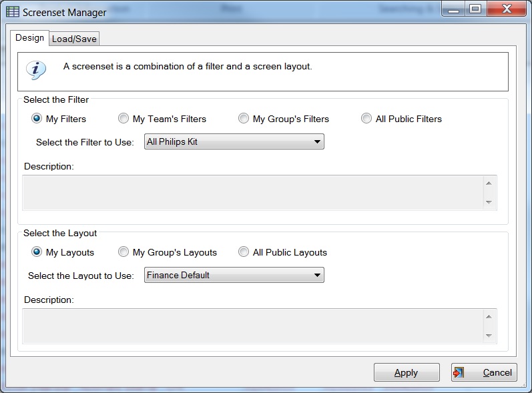Maximize the Screenset Manager window

coord(475,9)
